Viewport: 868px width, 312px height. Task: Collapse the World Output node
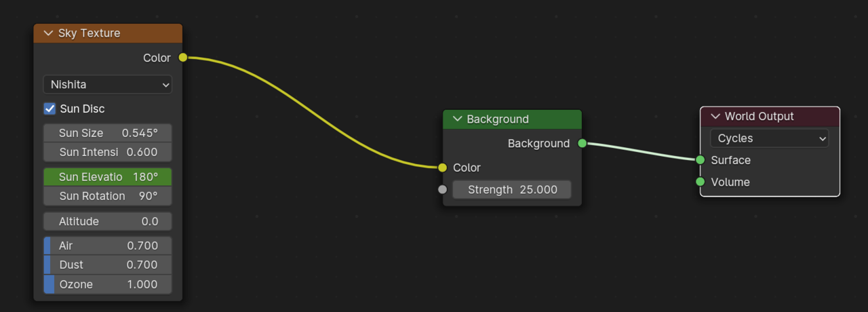(x=715, y=117)
